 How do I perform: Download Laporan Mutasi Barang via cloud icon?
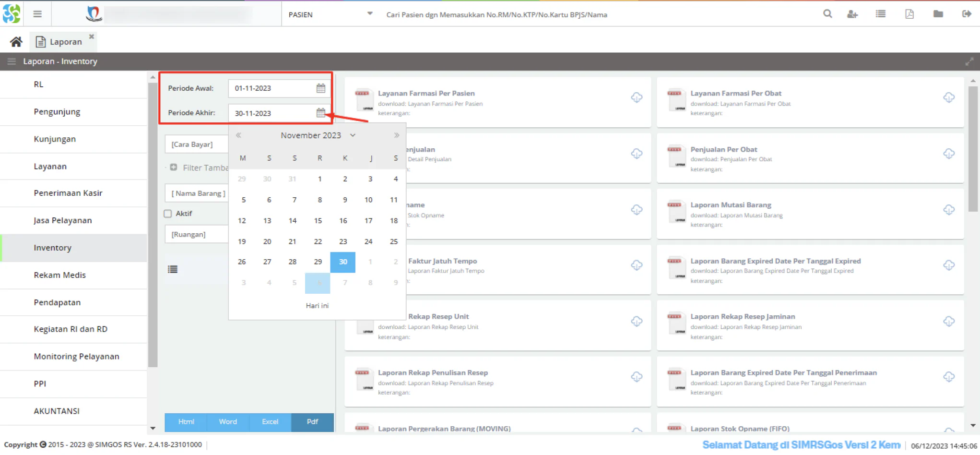949,210
